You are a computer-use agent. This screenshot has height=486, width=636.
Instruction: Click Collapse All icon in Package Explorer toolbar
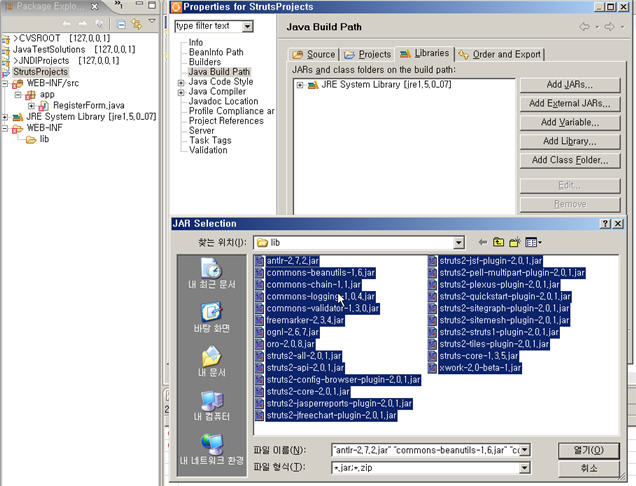pyautogui.click(x=121, y=24)
